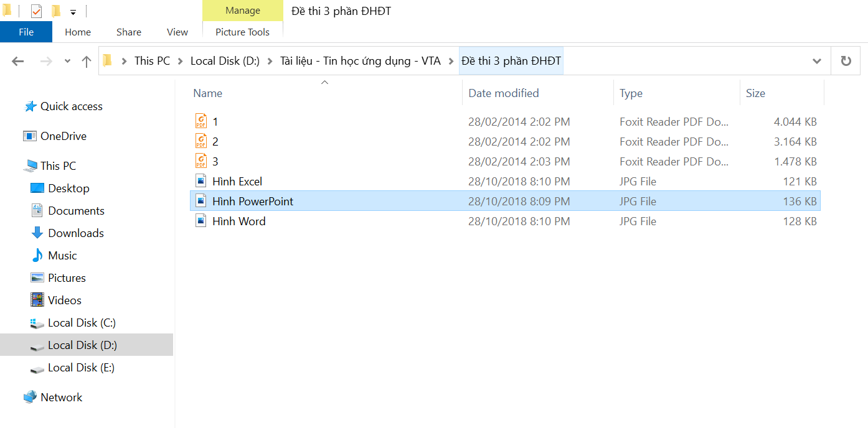Open Network in navigation pane
The height and width of the screenshot is (428, 868).
(x=61, y=398)
